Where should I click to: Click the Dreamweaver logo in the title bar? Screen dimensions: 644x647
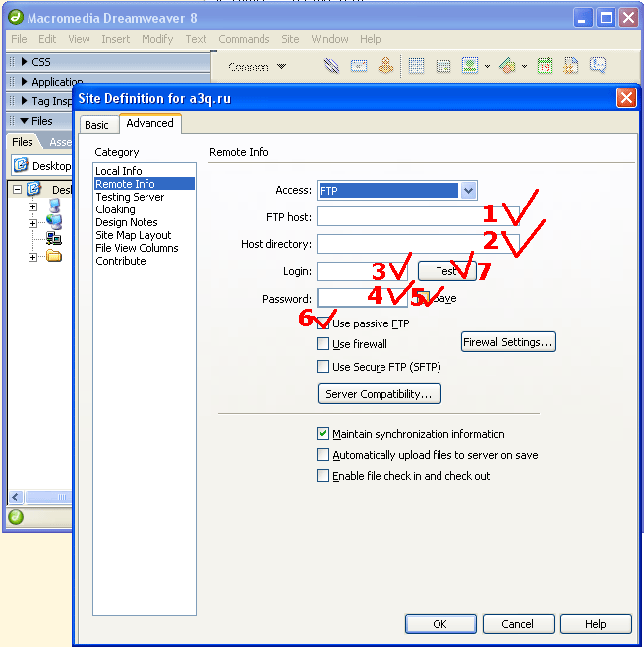point(16,17)
